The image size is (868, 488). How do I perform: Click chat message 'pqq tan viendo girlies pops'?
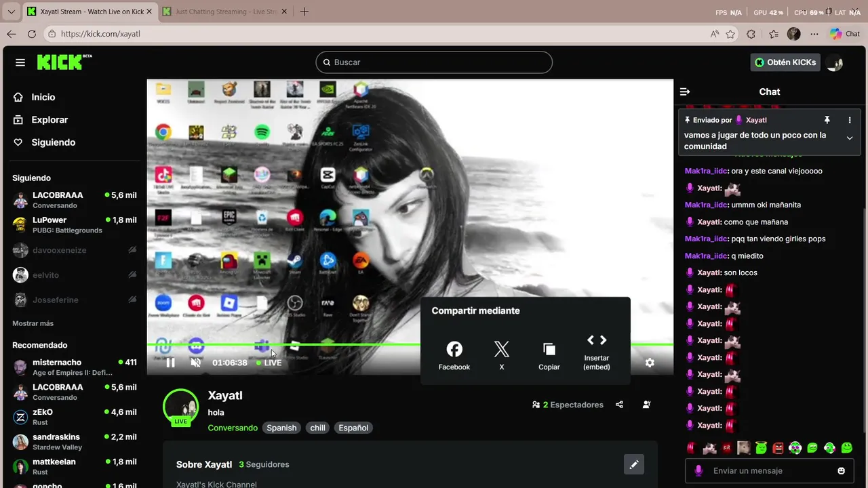tap(778, 239)
